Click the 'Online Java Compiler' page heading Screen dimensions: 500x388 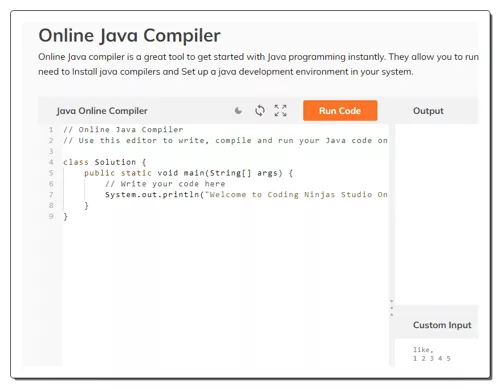(129, 35)
